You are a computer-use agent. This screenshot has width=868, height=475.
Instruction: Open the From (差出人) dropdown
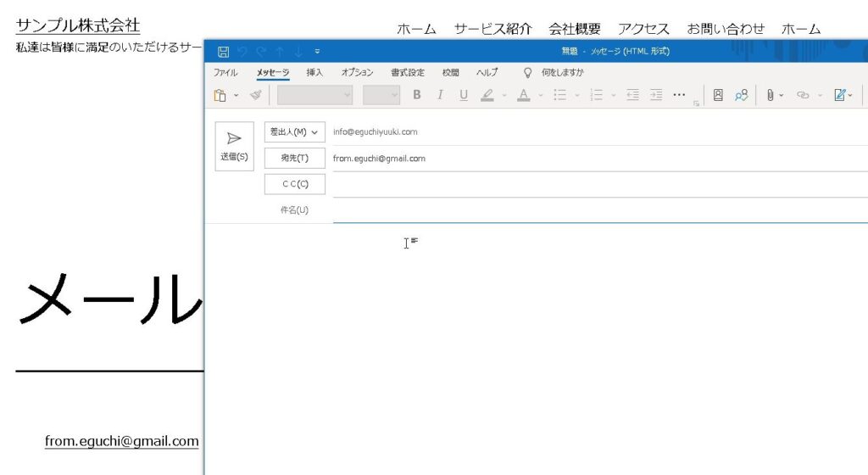(294, 132)
